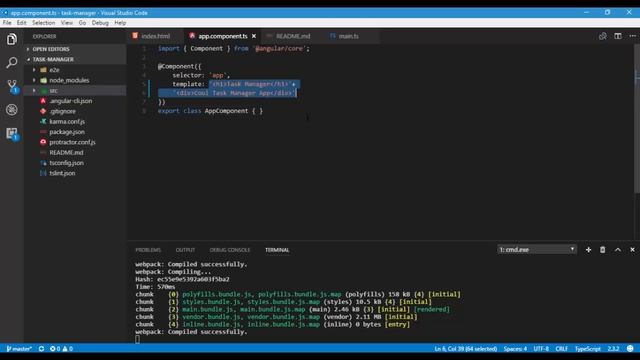Image resolution: width=640 pixels, height=360 pixels.
Task: Expand the node_modules folder
Action: (69, 80)
